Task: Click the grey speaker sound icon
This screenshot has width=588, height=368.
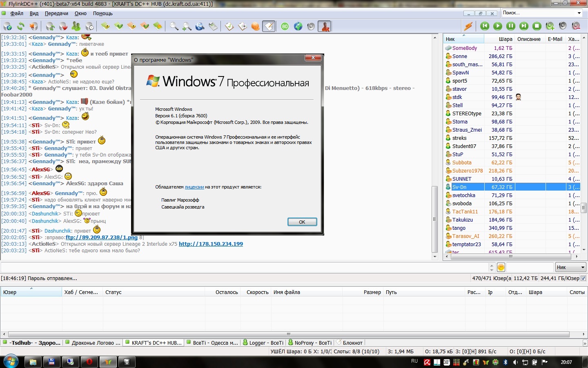Action: pyautogui.click(x=311, y=26)
